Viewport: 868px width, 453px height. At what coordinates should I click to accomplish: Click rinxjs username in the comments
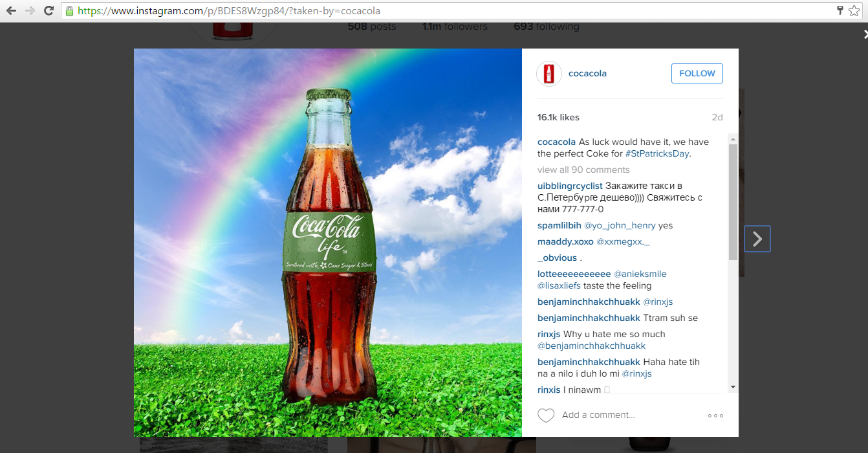pos(548,333)
